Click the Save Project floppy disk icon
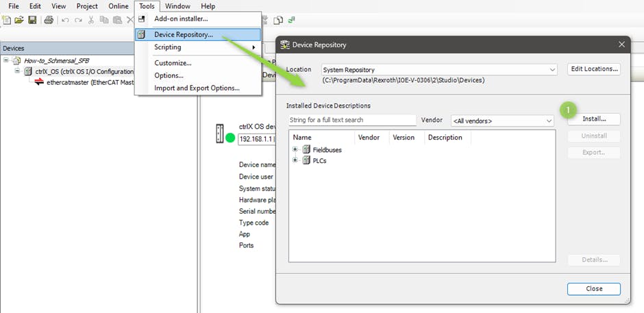The image size is (644, 313). click(32, 20)
